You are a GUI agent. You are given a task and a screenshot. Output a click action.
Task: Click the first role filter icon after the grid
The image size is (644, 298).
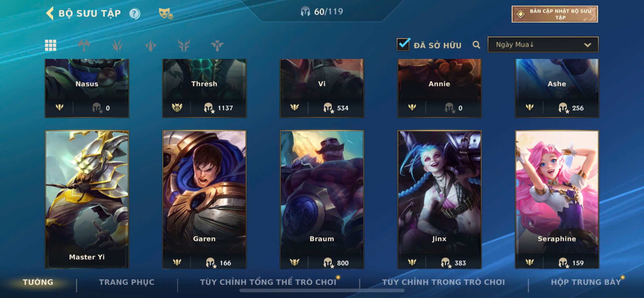click(84, 45)
